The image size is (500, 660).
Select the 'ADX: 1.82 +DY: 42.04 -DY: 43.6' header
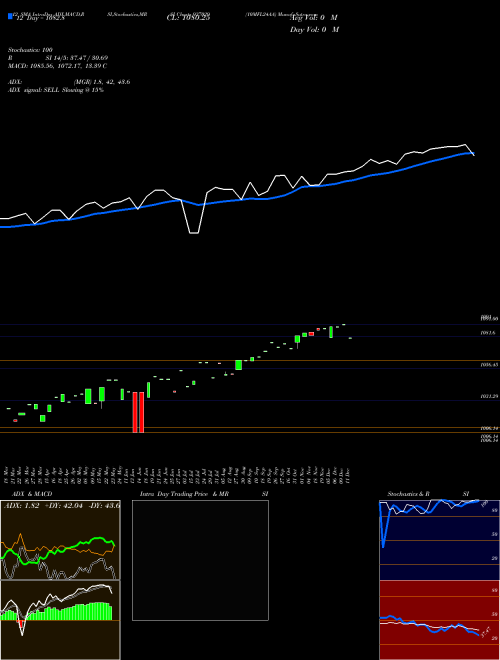pos(62,505)
